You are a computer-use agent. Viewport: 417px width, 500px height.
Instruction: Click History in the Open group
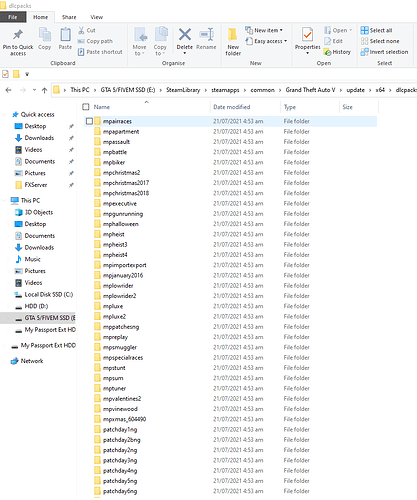(337, 52)
